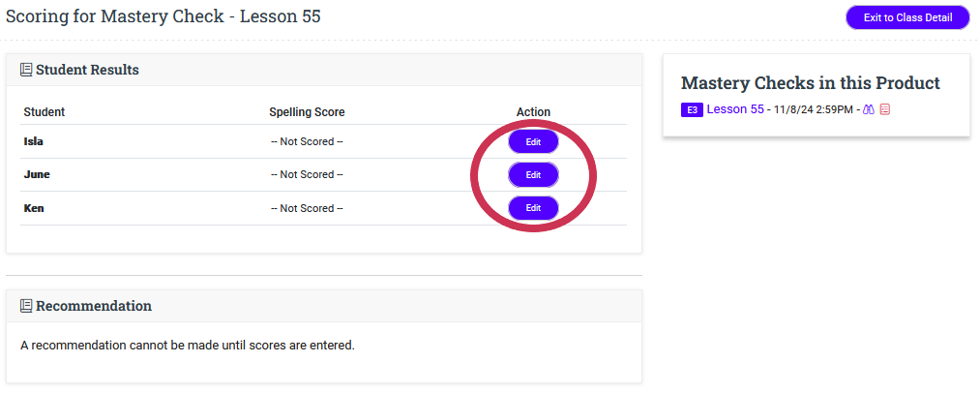
Task: Select student name June
Action: click(37, 175)
